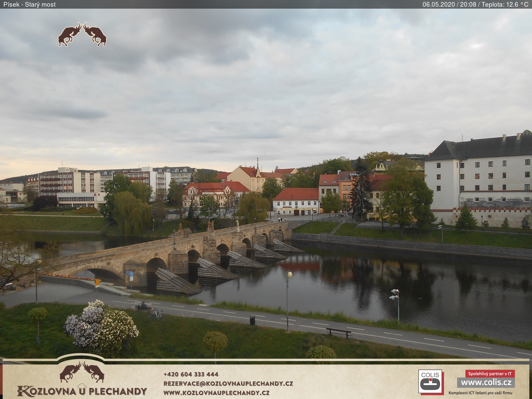532x399 pixels.
Task: Open the www.colis.cz link
Action: [486, 382]
